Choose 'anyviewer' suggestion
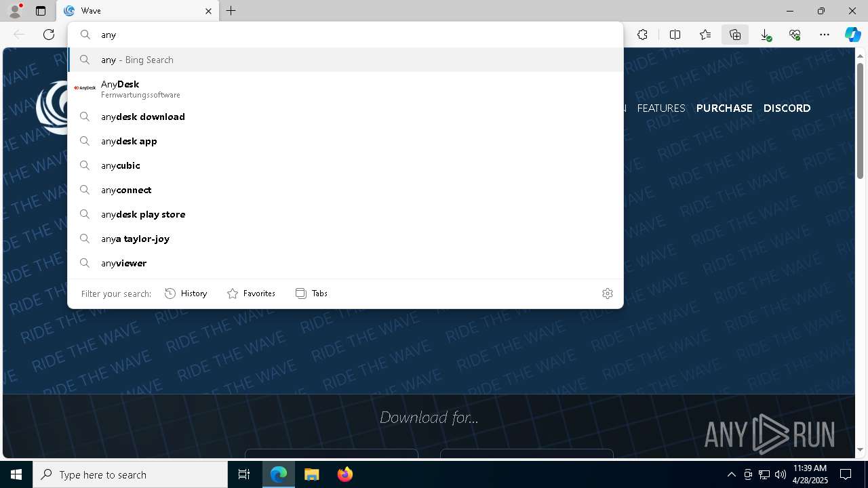Image resolution: width=868 pixels, height=488 pixels. click(x=345, y=263)
